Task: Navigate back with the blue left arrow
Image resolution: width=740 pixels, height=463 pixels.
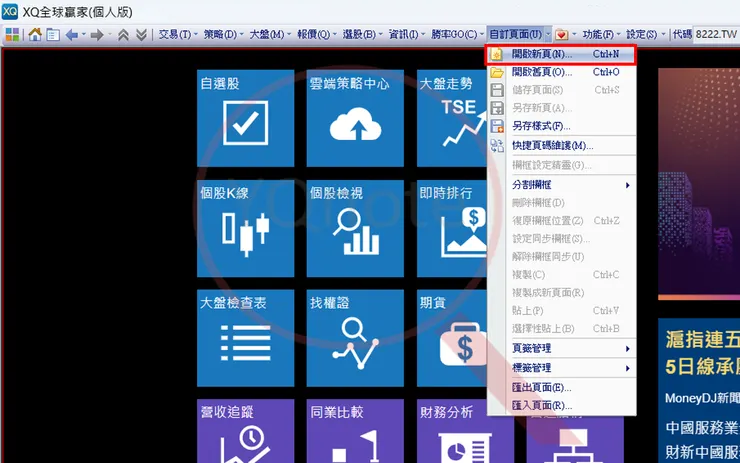Action: (x=72, y=35)
